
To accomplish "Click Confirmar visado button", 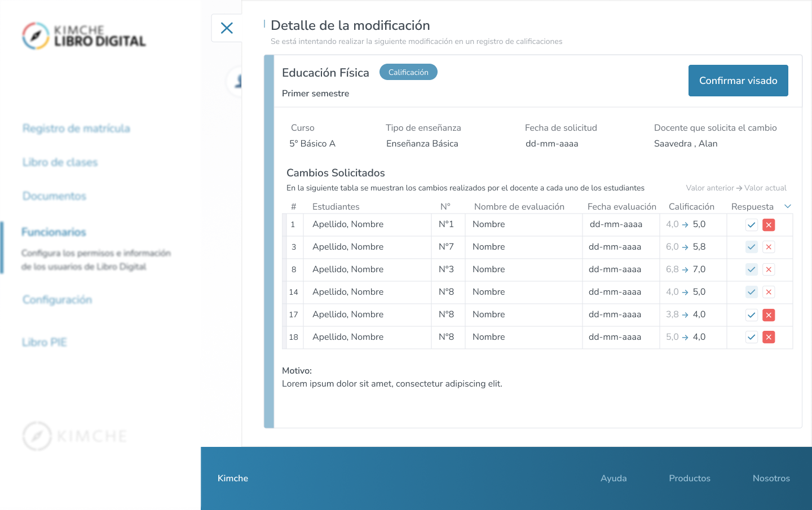I will click(738, 81).
